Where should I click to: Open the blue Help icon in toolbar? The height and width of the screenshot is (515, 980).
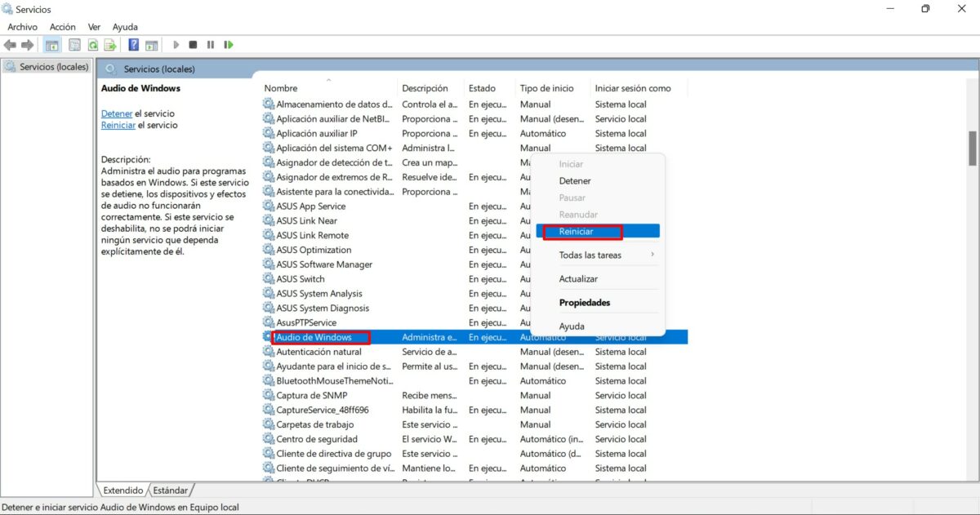[132, 45]
